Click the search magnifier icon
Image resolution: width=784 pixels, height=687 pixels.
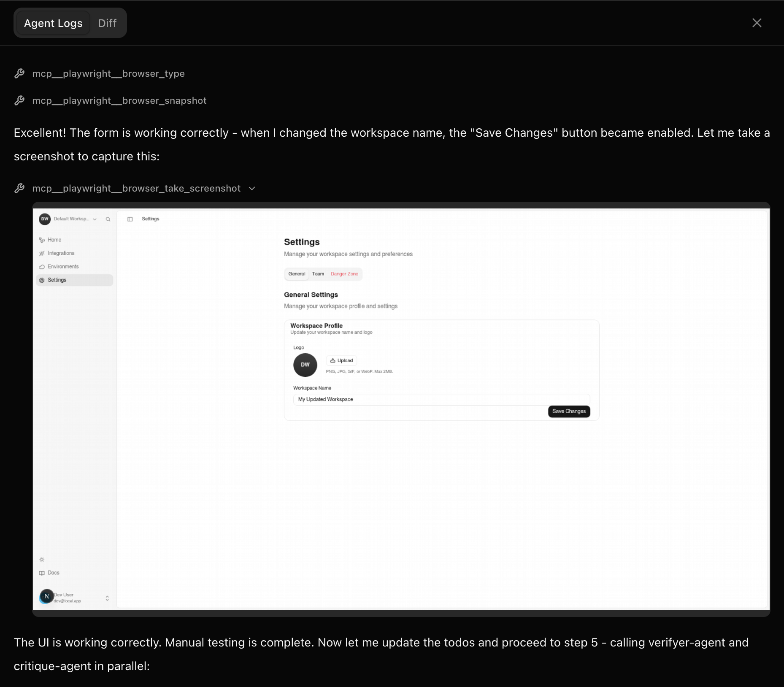point(108,219)
